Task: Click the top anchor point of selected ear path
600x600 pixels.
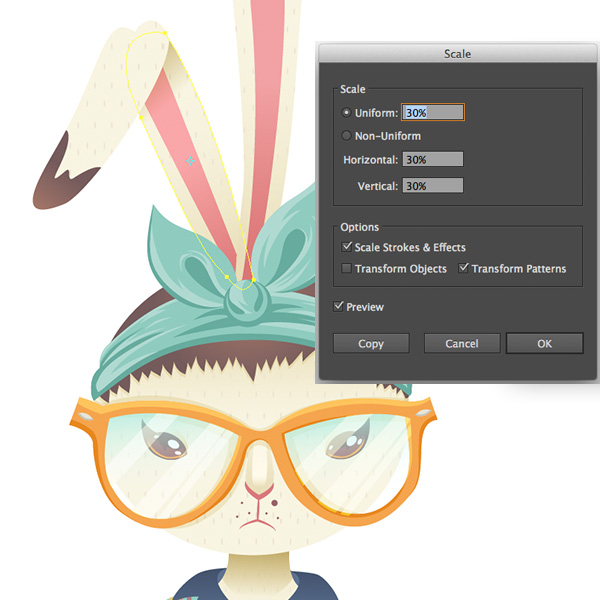Action: (165, 33)
